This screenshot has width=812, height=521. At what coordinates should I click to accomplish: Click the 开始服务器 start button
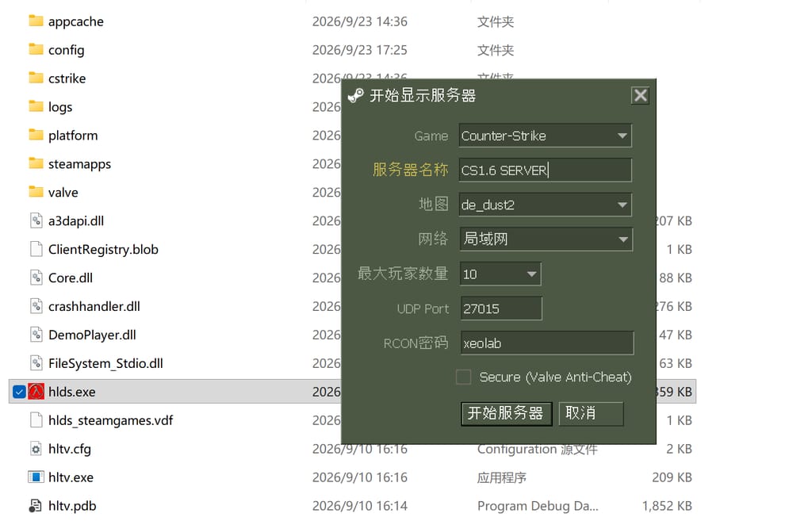pos(506,413)
